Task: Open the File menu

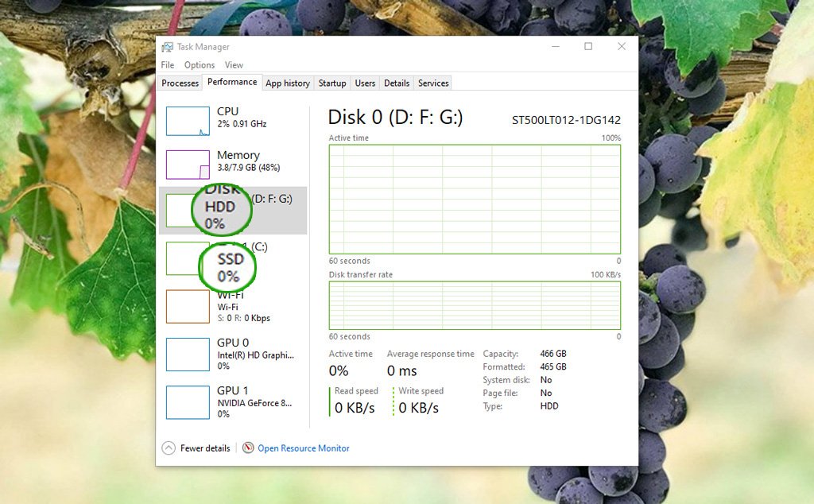Action: tap(168, 65)
